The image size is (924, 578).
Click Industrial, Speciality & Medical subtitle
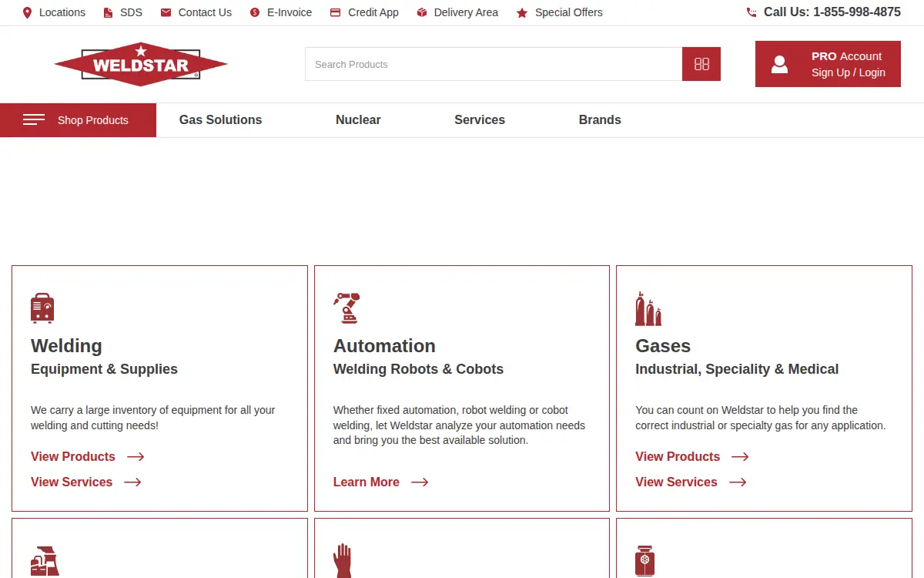[x=737, y=369]
